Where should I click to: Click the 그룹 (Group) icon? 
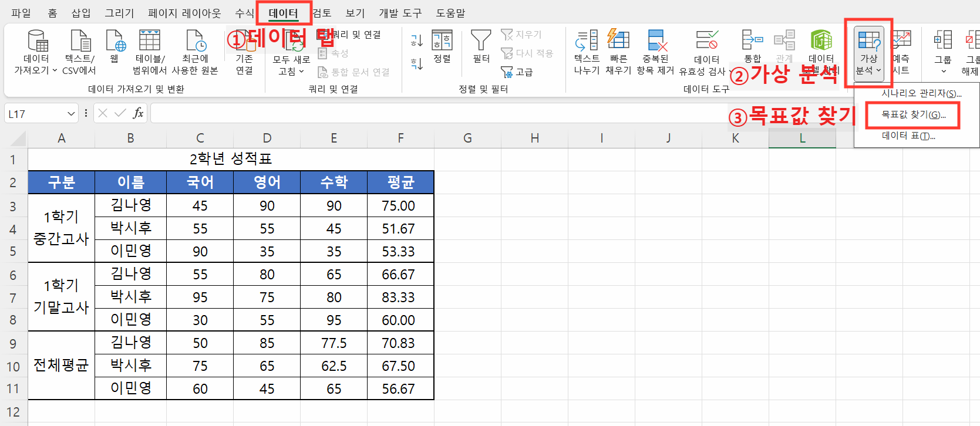pyautogui.click(x=943, y=40)
